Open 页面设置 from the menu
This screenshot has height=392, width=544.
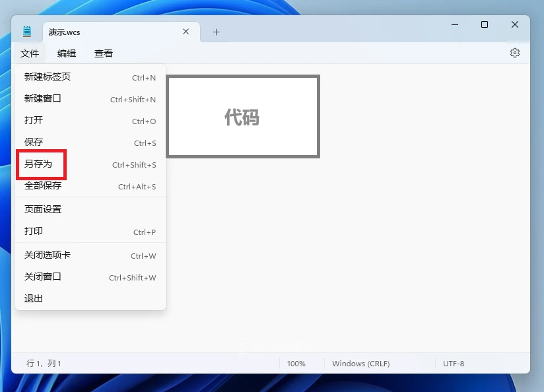click(90, 210)
